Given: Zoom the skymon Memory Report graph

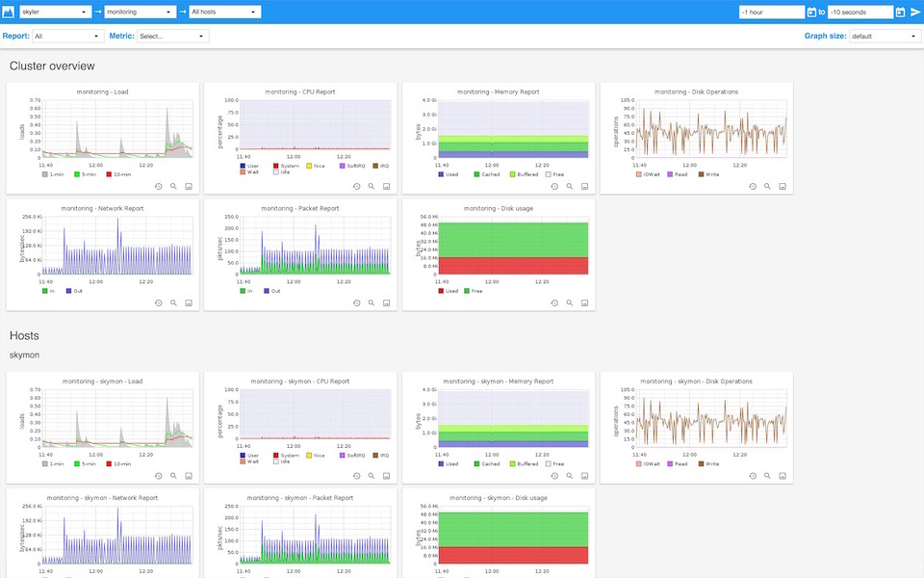Looking at the screenshot, I should click(x=569, y=476).
